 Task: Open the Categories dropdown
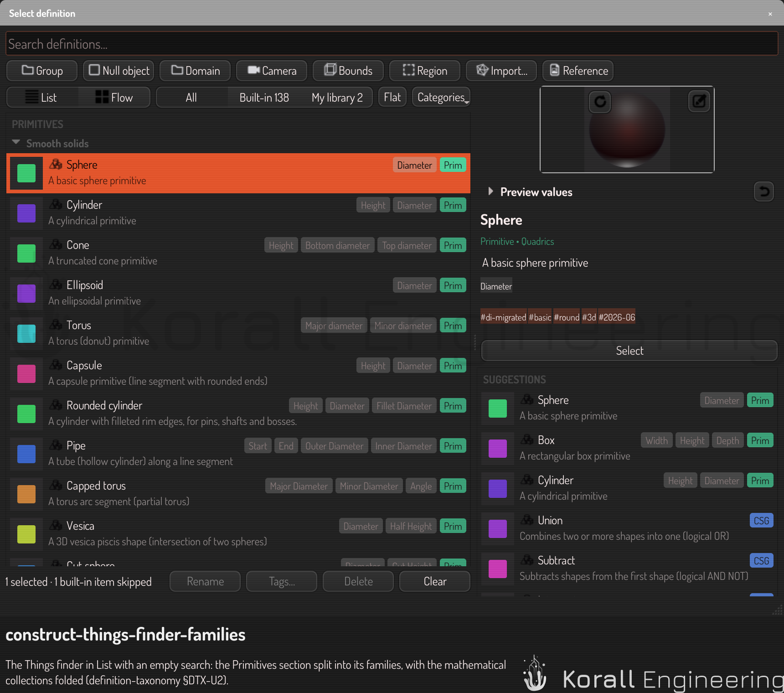(x=441, y=97)
